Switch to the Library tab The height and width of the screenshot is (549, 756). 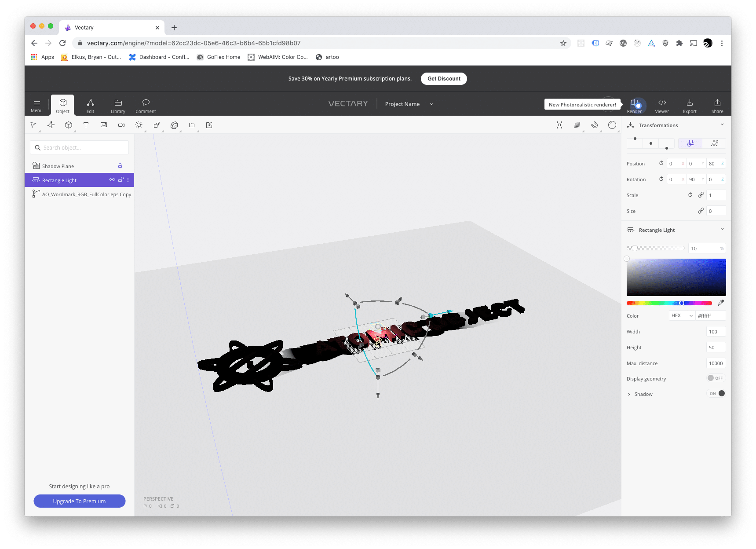(118, 105)
